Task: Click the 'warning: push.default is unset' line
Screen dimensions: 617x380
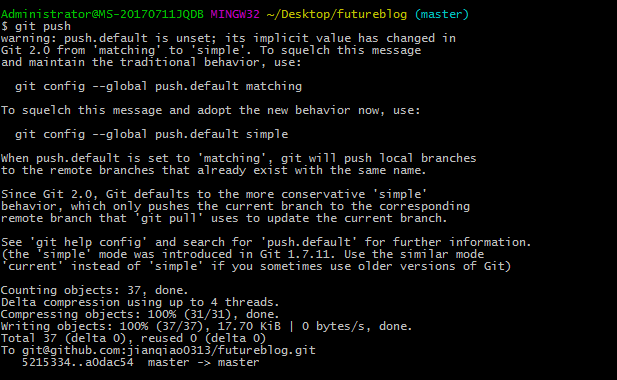Action: [x=228, y=38]
